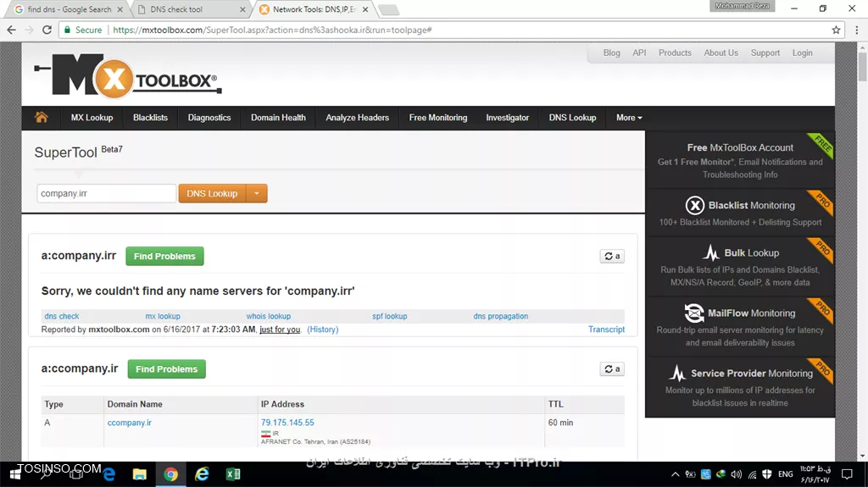Image resolution: width=868 pixels, height=487 pixels.
Task: Open the (History) link
Action: [323, 329]
